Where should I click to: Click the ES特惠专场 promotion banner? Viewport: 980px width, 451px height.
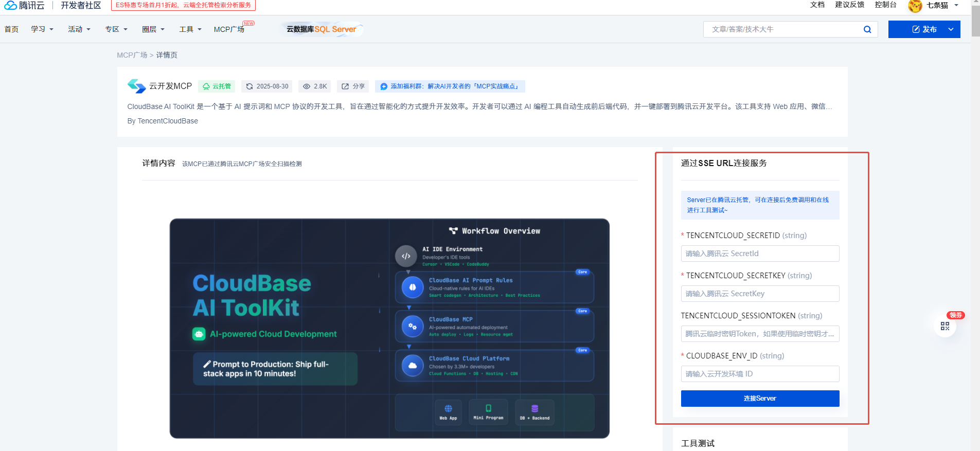point(183,5)
